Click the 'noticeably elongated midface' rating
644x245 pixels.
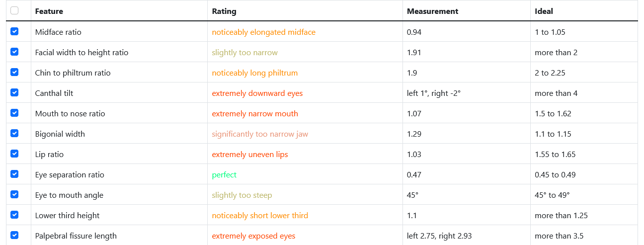pos(263,32)
